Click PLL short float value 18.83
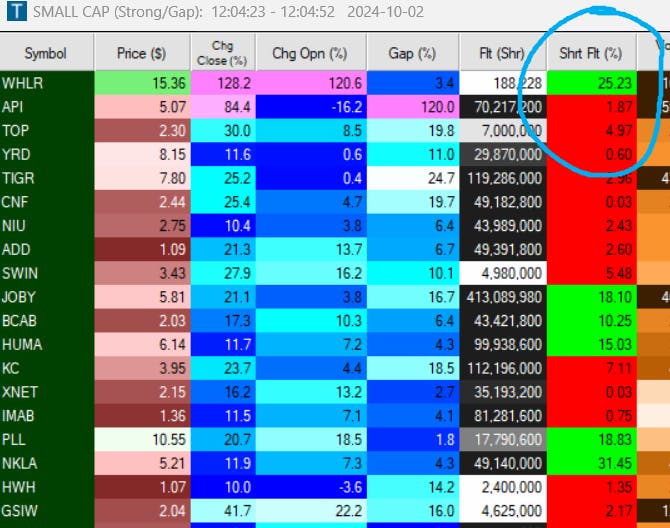Viewport: 670px width, 528px height. click(592, 440)
